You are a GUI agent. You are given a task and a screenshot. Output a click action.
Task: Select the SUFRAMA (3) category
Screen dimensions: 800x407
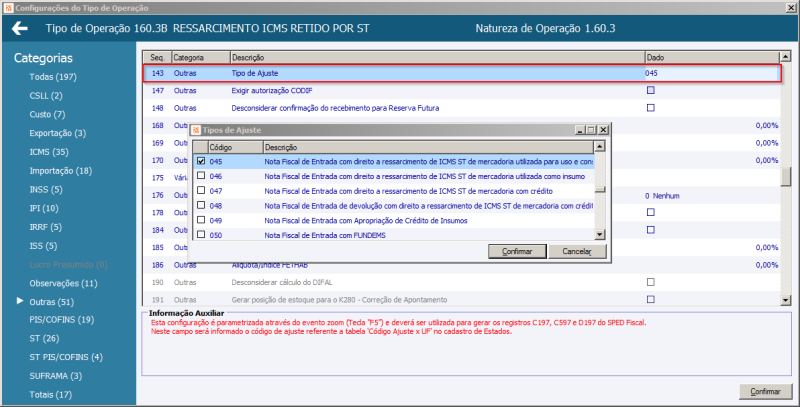[56, 376]
